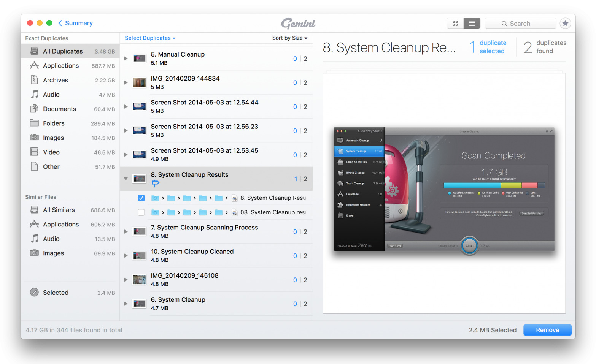Click Applications icon under Exact Duplicates

click(34, 65)
